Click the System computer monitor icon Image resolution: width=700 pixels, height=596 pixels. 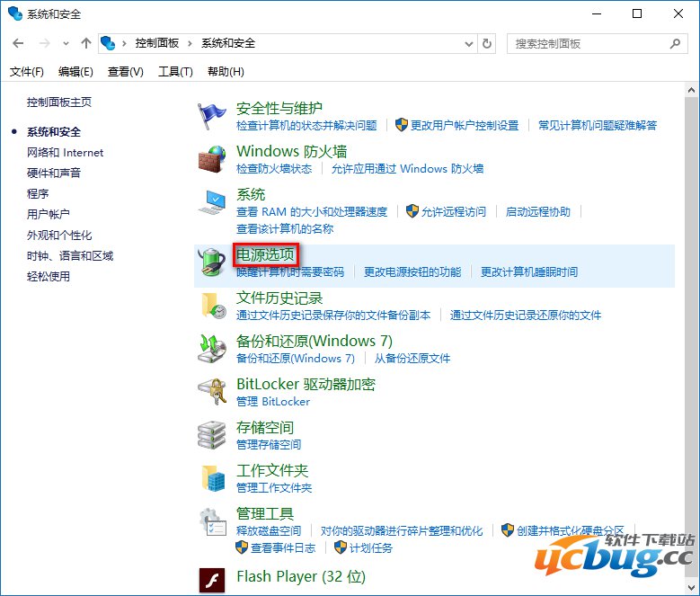coord(212,202)
